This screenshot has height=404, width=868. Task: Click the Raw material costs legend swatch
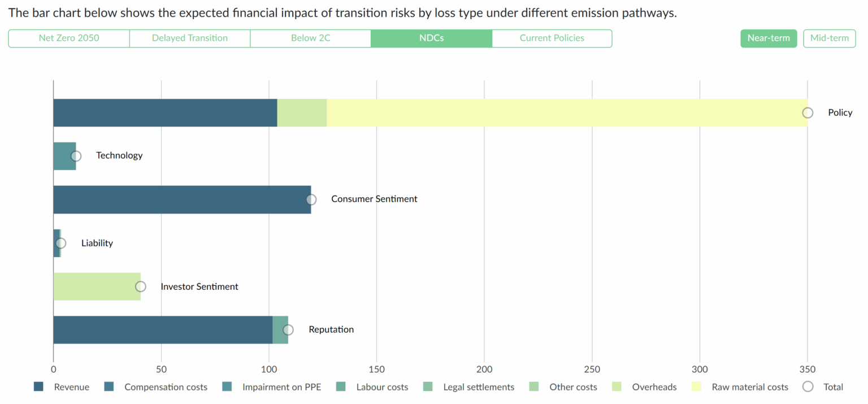tap(697, 387)
